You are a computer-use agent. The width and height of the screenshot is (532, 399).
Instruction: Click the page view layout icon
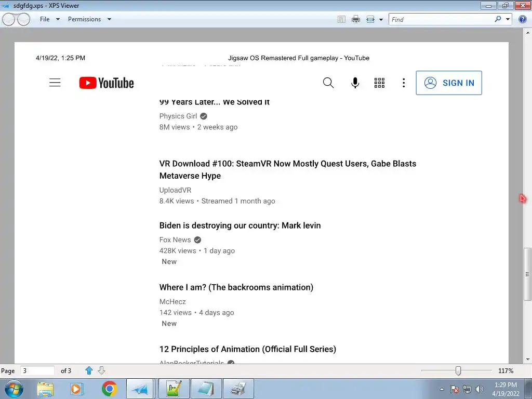click(370, 19)
